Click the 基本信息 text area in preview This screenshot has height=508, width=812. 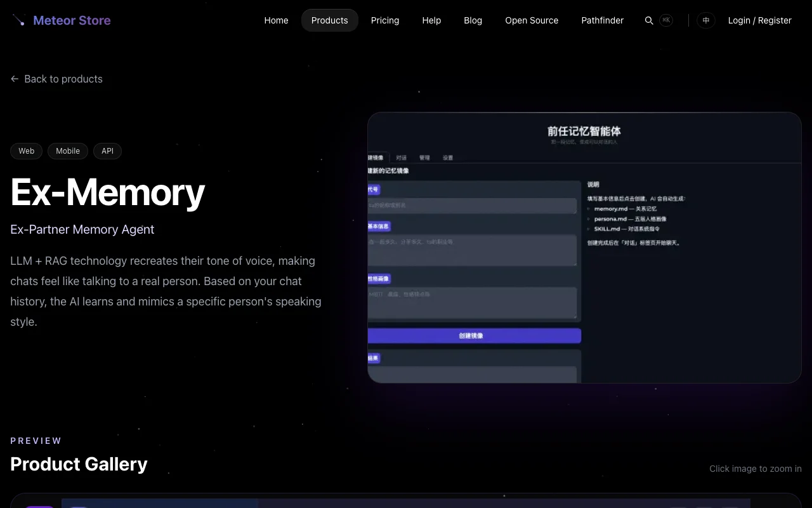pyautogui.click(x=473, y=250)
